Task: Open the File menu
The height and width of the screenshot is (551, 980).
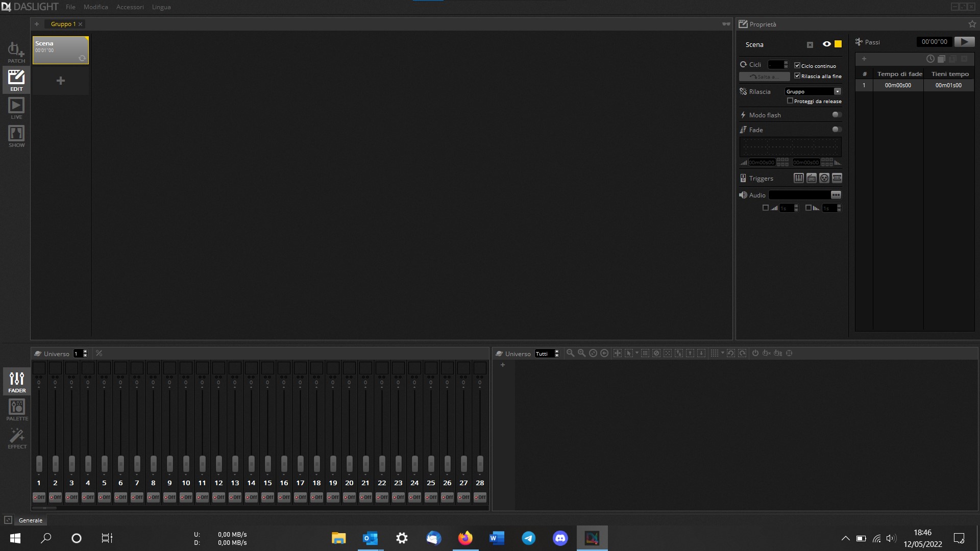Action: [70, 7]
